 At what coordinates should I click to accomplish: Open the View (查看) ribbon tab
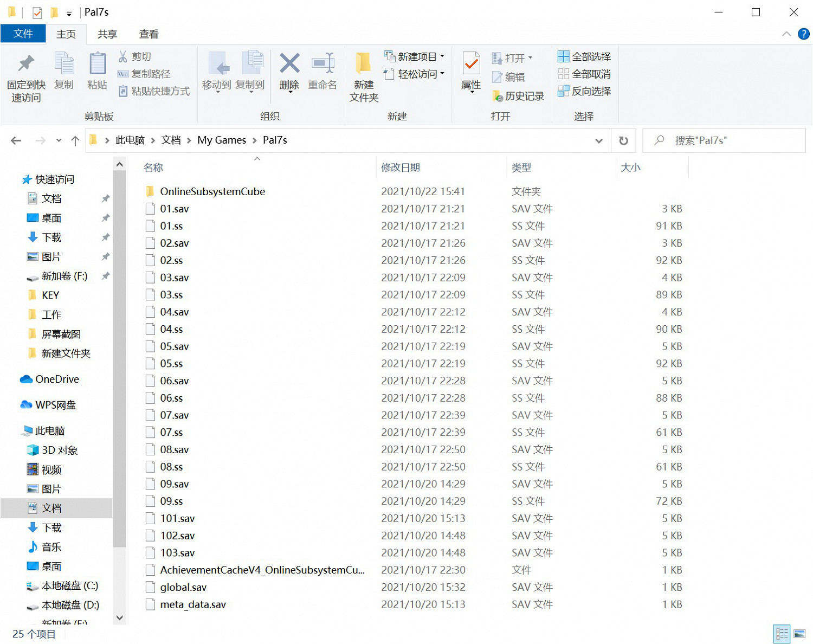tap(149, 34)
